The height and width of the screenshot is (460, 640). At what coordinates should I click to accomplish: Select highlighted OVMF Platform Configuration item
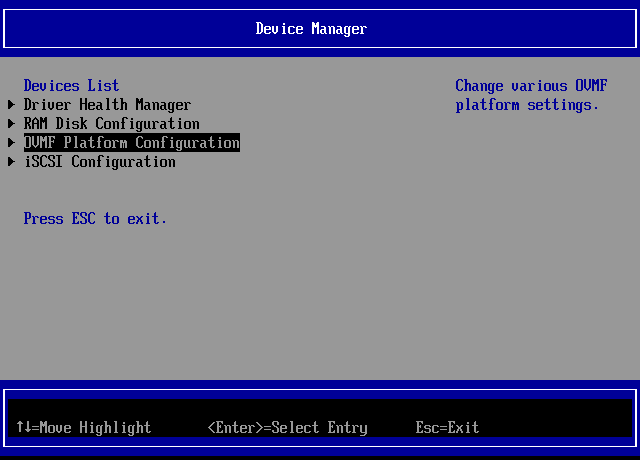(x=131, y=143)
